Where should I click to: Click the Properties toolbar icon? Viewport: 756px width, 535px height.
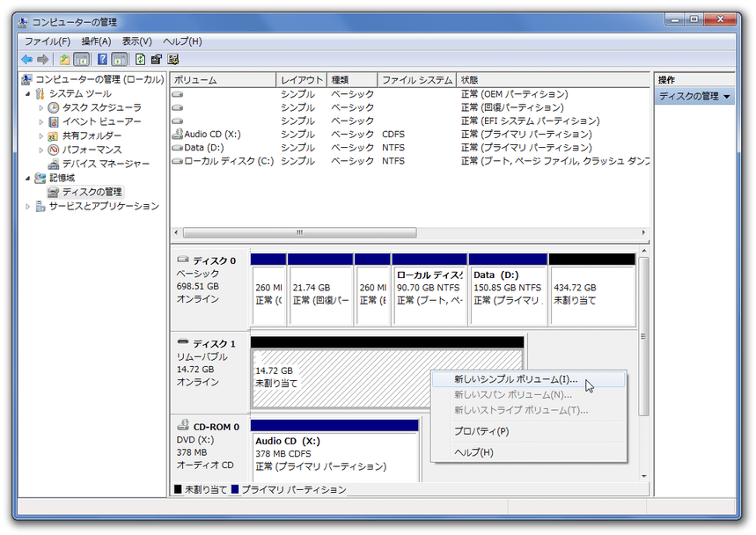click(156, 59)
